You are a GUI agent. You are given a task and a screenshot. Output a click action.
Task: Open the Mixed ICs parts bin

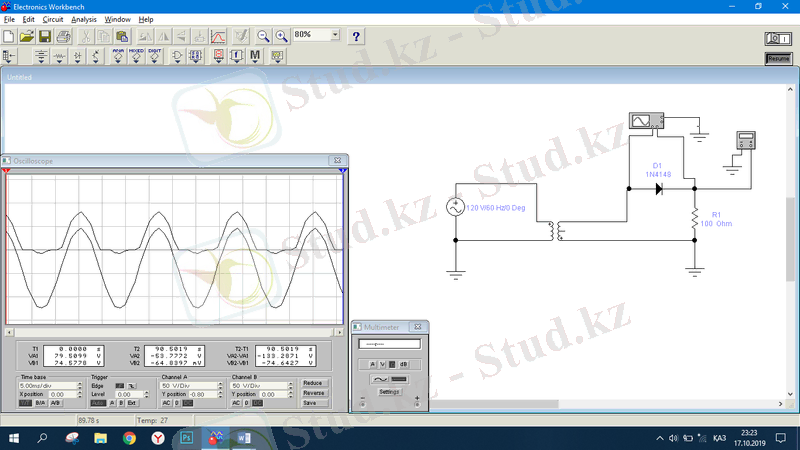click(x=136, y=56)
